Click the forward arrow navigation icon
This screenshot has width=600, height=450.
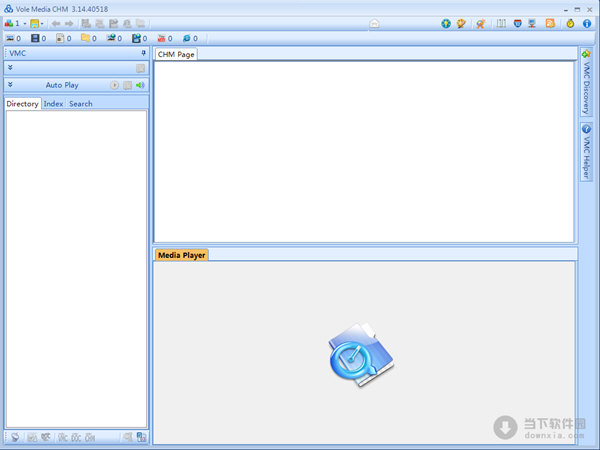click(x=69, y=24)
